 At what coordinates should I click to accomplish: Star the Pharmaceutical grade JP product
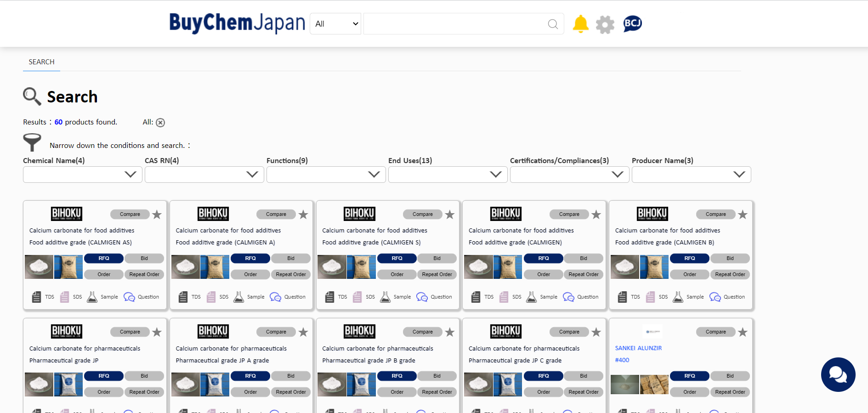click(x=157, y=332)
